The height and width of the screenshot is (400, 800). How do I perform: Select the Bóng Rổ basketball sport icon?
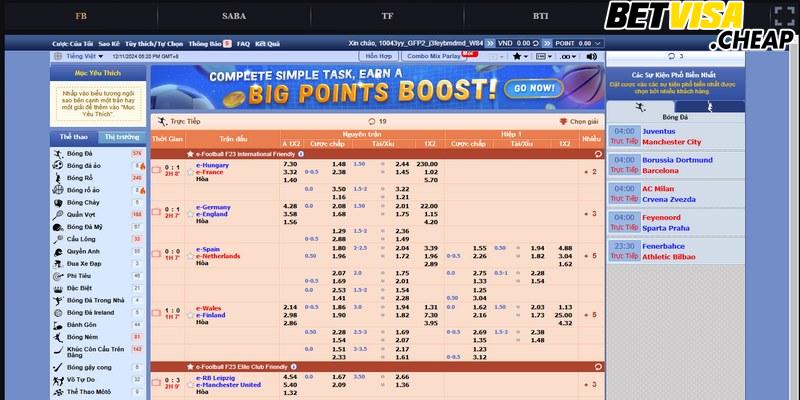pos(58,178)
